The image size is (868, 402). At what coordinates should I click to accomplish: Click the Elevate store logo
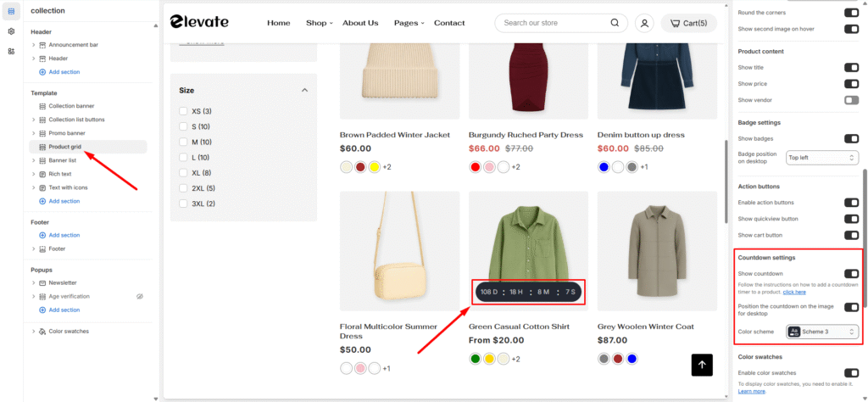click(199, 21)
